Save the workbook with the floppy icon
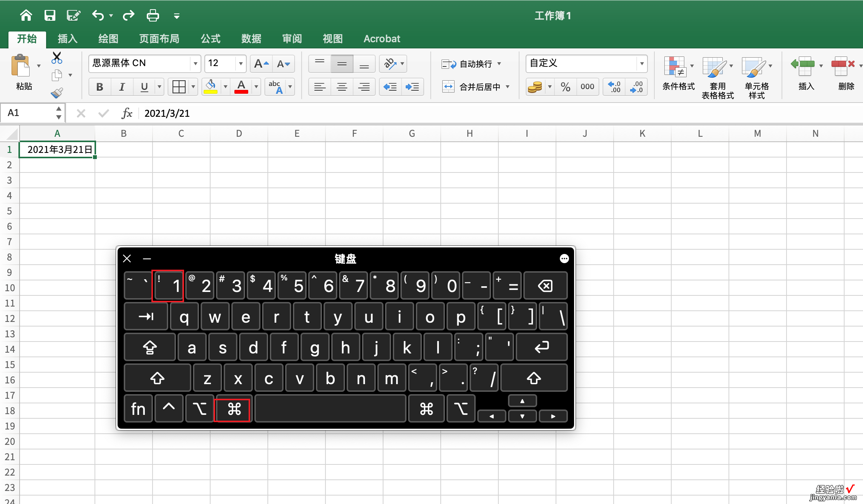The height and width of the screenshot is (504, 863). pyautogui.click(x=50, y=15)
